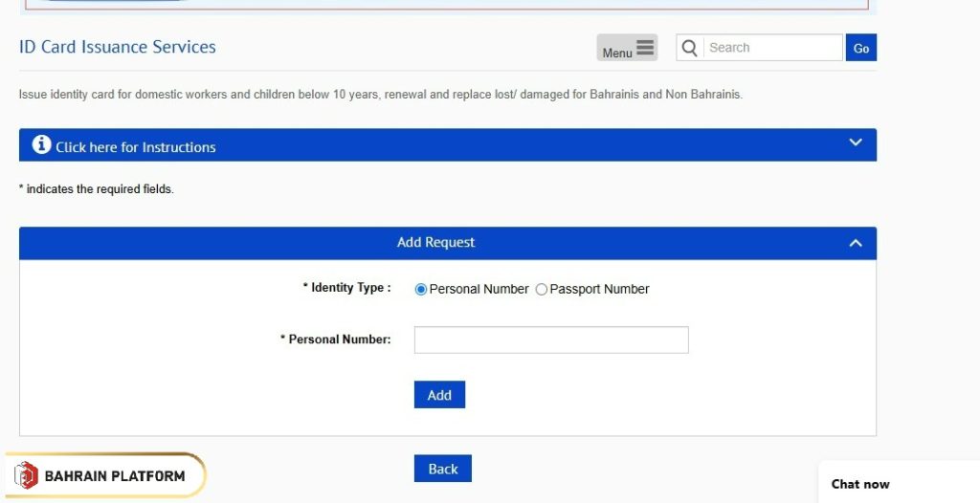Click the Bahrain Platform banner text
This screenshot has height=503, width=980.
point(115,476)
